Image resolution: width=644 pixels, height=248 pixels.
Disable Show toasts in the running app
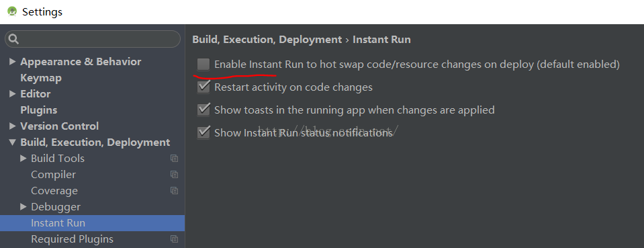coord(203,110)
